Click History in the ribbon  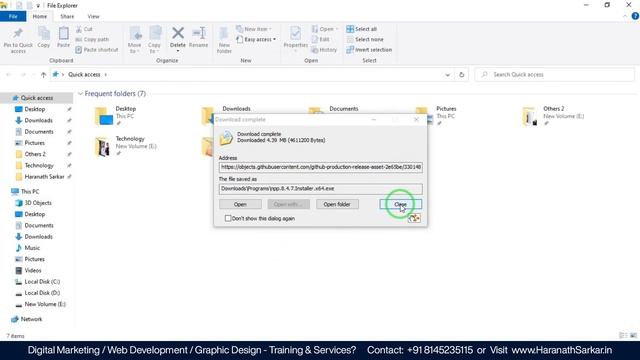324,50
